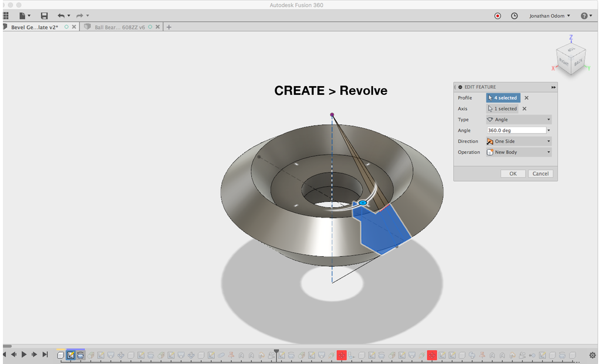Expand the Edit Feature panel double-arrow

[553, 87]
